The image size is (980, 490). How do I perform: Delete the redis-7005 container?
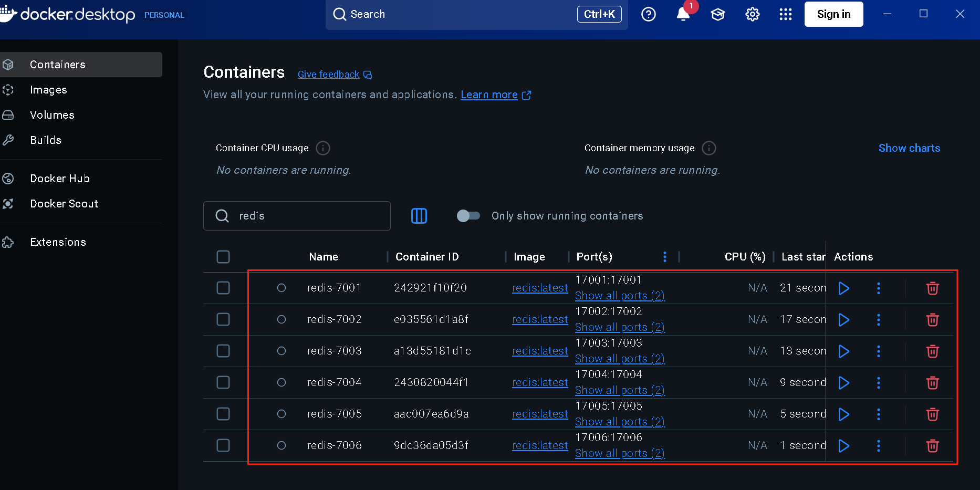(933, 414)
